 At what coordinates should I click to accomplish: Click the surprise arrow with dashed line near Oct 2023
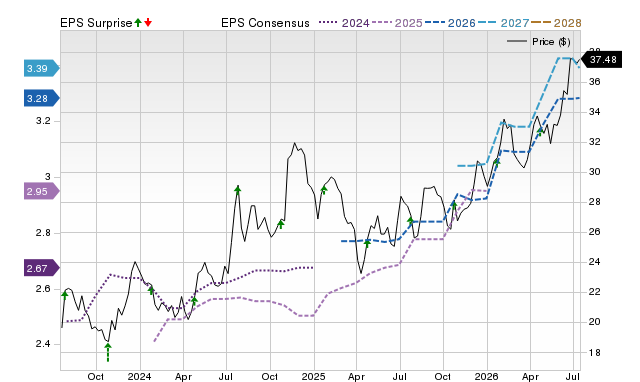click(x=108, y=352)
